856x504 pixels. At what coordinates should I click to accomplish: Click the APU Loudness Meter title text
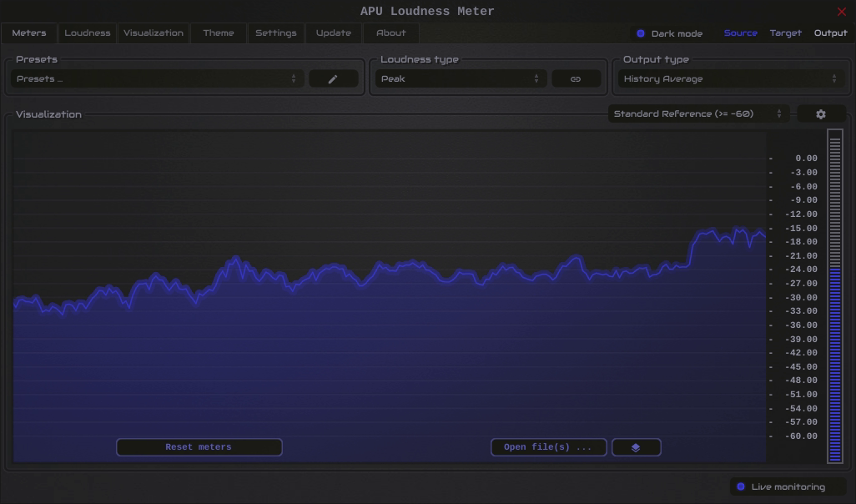tap(427, 12)
